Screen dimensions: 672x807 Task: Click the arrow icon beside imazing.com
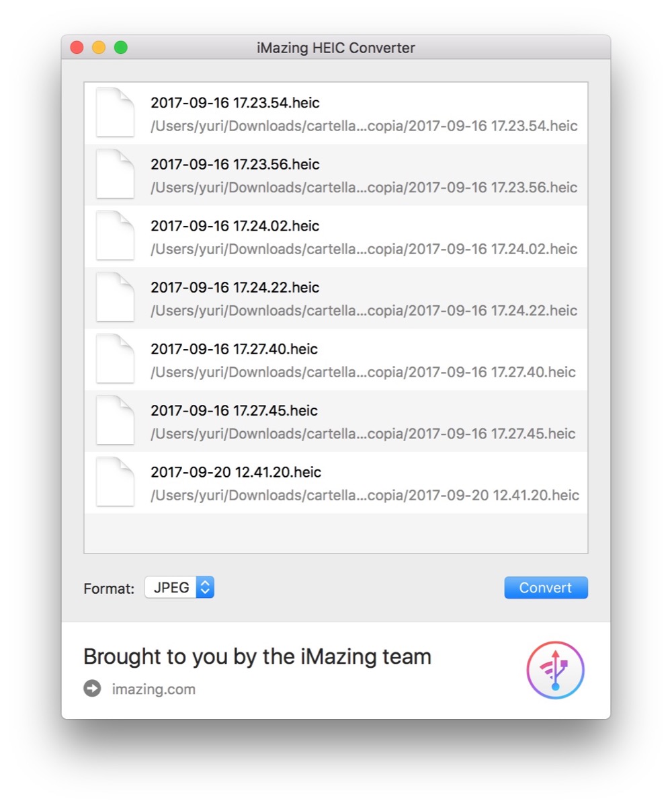[x=92, y=689]
